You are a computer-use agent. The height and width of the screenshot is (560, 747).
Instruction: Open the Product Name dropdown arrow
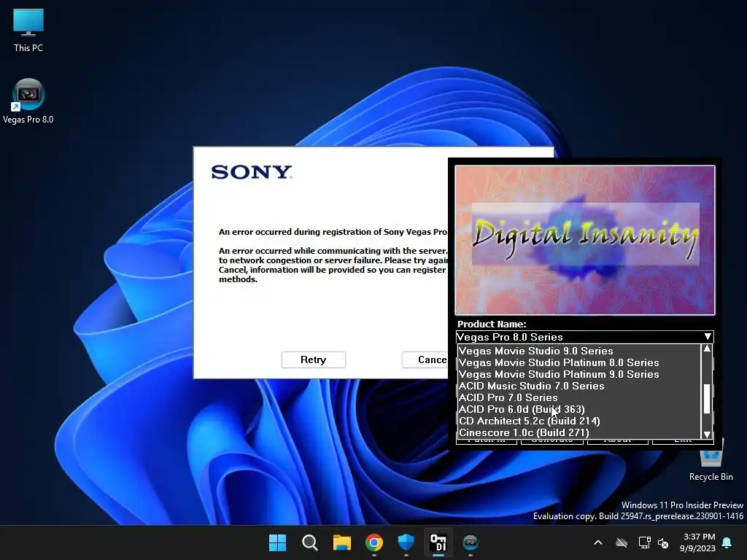coord(708,337)
